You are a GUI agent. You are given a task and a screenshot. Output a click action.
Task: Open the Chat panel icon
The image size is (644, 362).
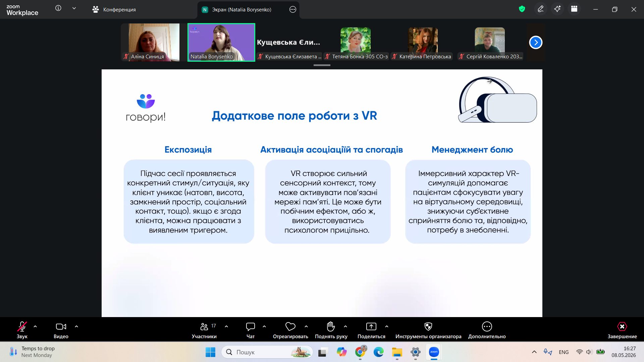pyautogui.click(x=251, y=326)
